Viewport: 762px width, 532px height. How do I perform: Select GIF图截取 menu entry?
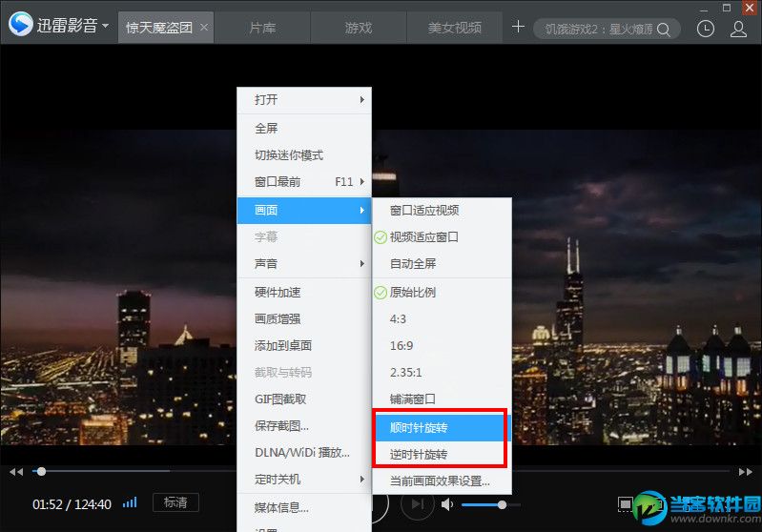pos(304,399)
